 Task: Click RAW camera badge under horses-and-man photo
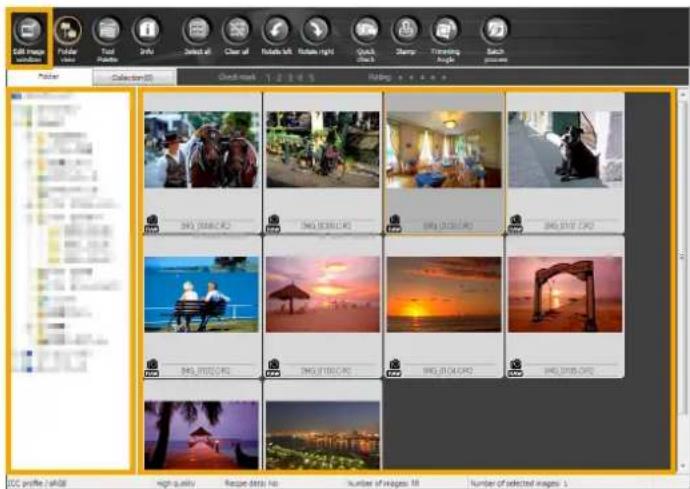pyautogui.click(x=152, y=224)
